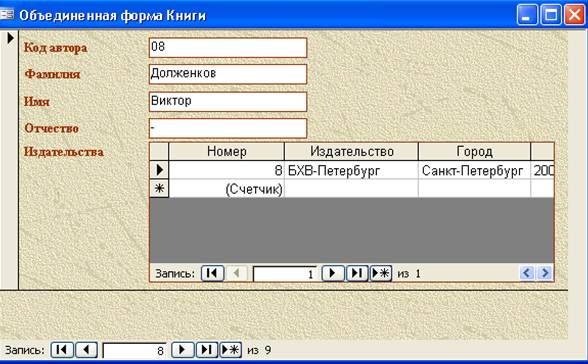Image resolution: width=588 pixels, height=364 pixels.
Task: Click subform's greyed previous record button
Action: [x=237, y=273]
